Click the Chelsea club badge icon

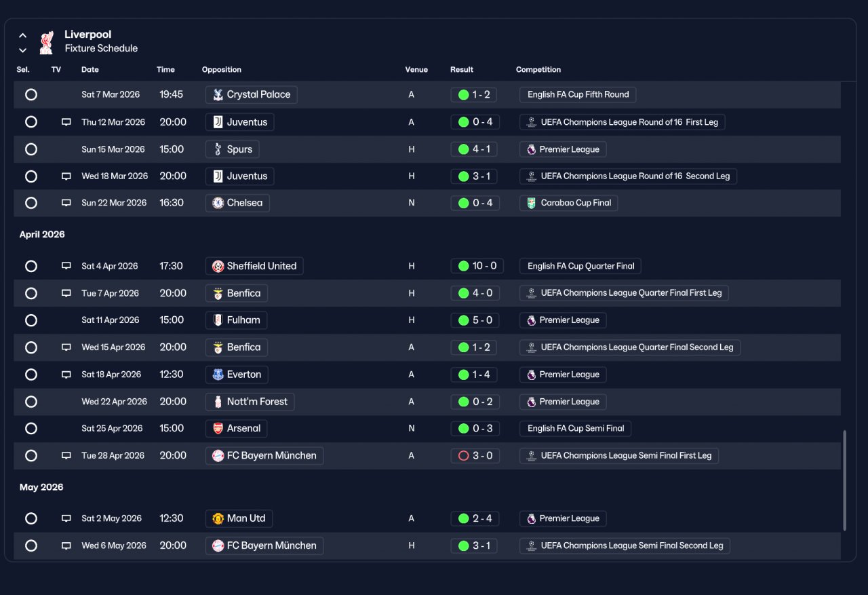[218, 203]
